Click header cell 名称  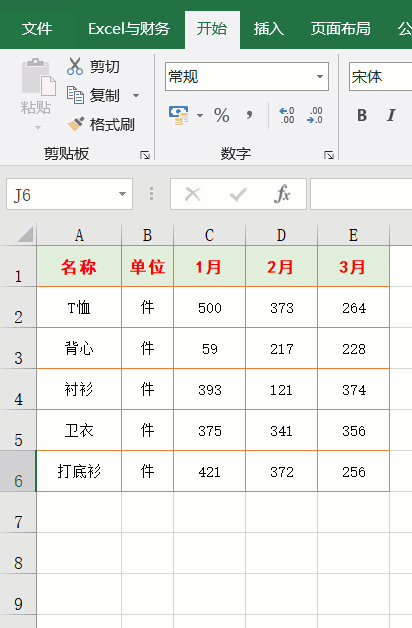79,267
